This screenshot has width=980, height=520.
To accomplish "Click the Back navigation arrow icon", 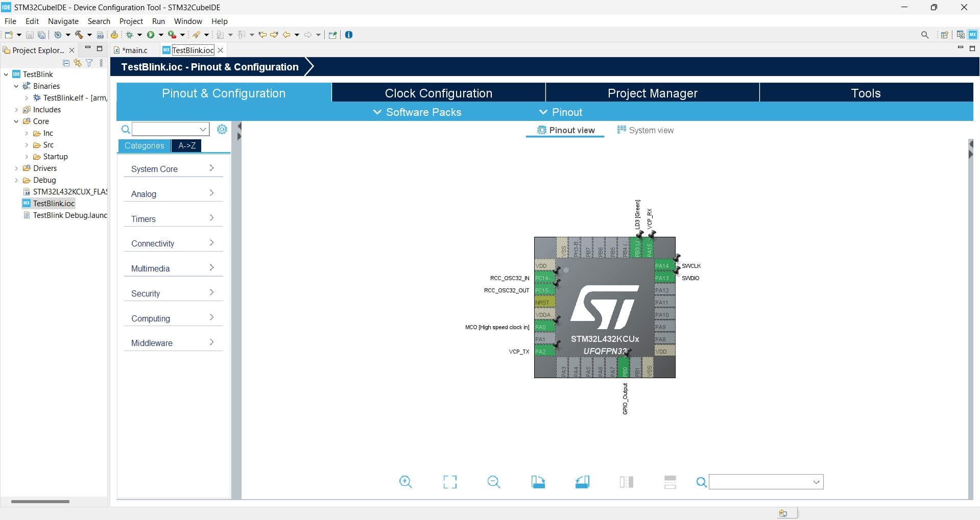I will [x=286, y=35].
